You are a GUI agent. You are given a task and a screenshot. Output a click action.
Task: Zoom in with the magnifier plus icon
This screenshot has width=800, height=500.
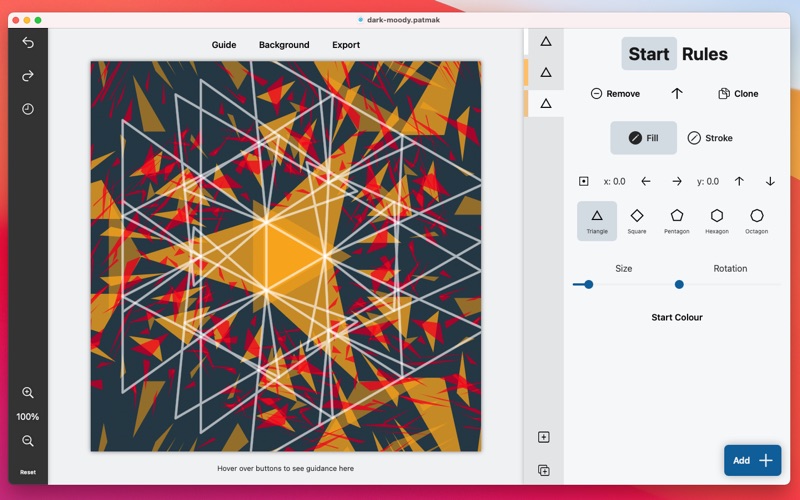click(28, 392)
